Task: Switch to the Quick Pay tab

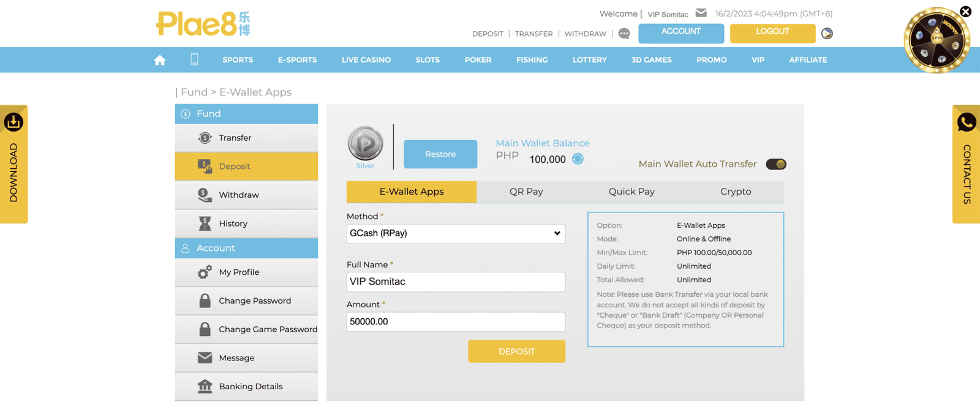Action: (631, 192)
